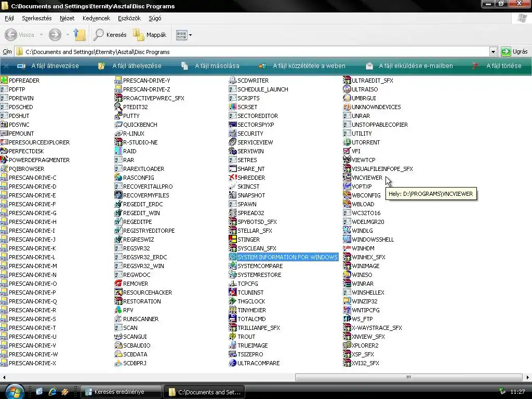
Task: Click the horizontal scrollbar thumb
Action: (x=408, y=377)
